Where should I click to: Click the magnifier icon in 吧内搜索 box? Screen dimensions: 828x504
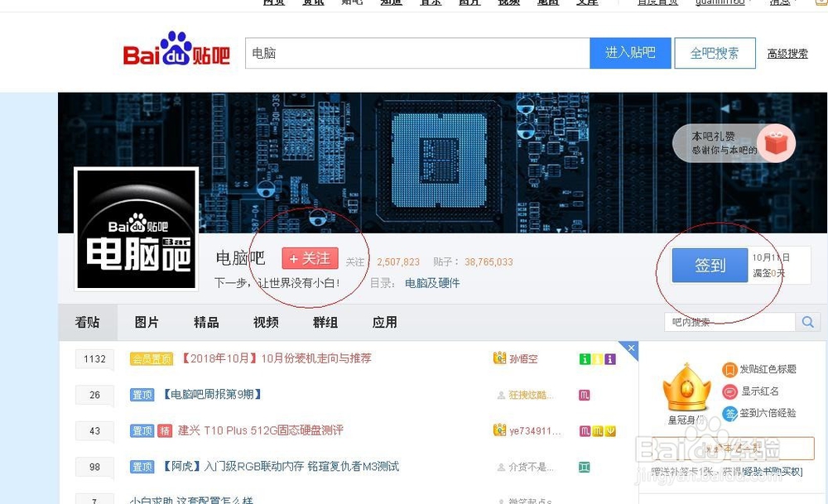[x=808, y=322]
